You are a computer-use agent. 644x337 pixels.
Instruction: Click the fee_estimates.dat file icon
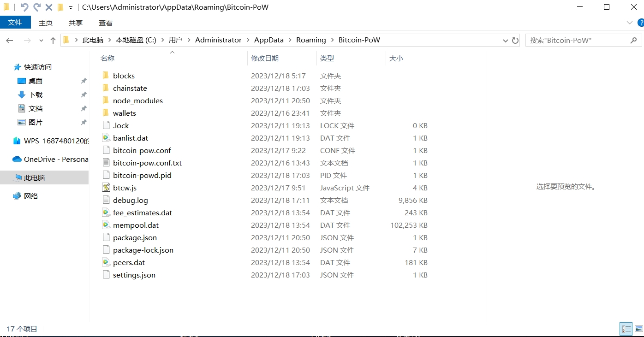106,213
